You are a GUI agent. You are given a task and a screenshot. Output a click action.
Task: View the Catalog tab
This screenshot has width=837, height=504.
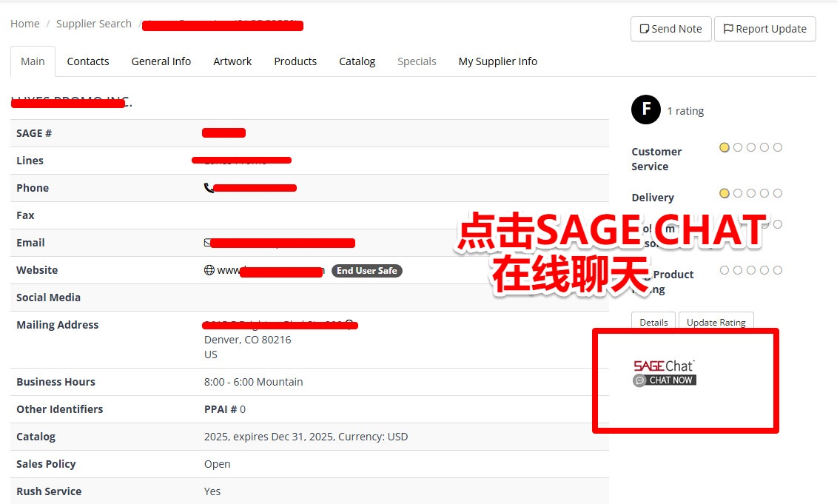point(357,61)
